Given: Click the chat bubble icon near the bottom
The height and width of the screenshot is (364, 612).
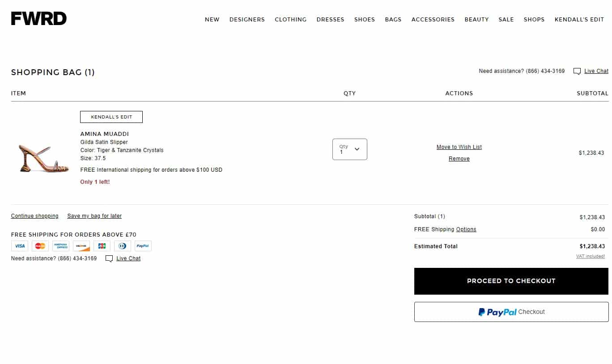Looking at the screenshot, I should (109, 258).
